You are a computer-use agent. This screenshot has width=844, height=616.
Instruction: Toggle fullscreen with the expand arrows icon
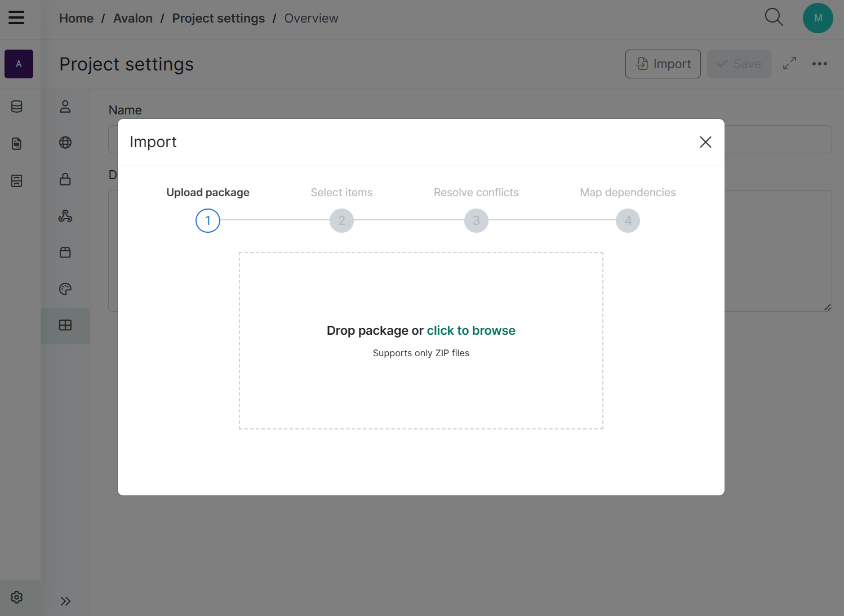(x=789, y=64)
